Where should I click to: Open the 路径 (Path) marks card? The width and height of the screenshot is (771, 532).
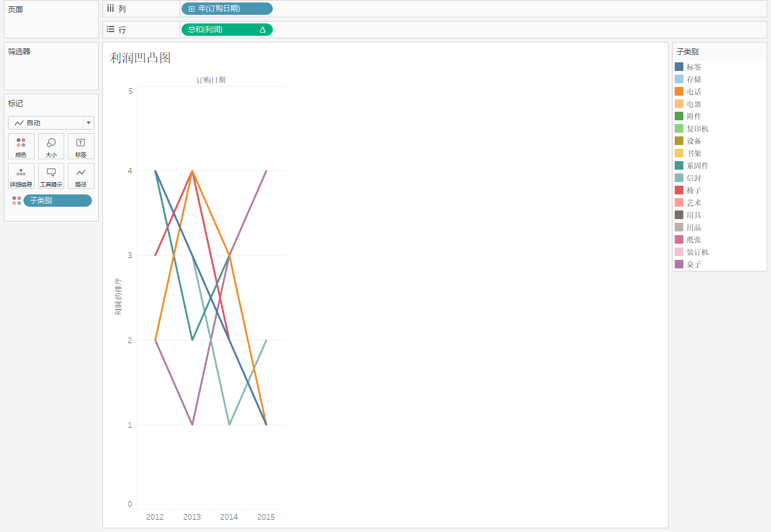coord(81,176)
